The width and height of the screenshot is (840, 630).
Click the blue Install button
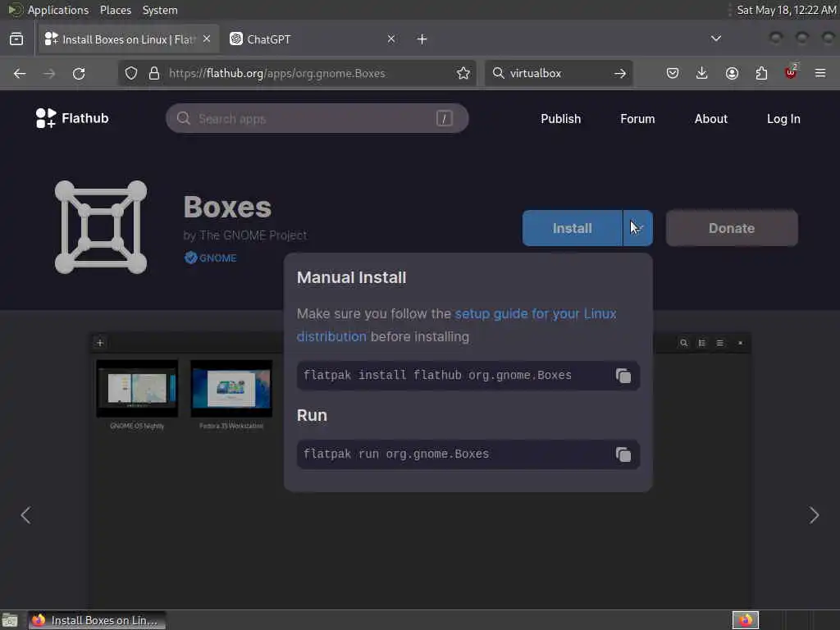click(572, 228)
